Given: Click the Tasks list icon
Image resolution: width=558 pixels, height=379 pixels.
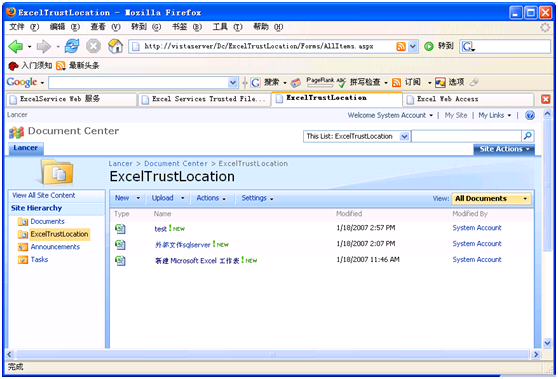Looking at the screenshot, I should click(x=23, y=260).
